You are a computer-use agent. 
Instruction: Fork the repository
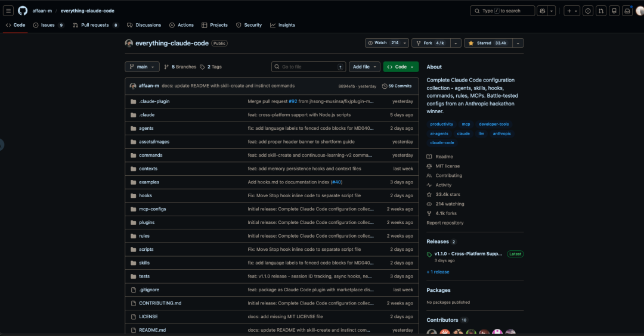coord(431,43)
